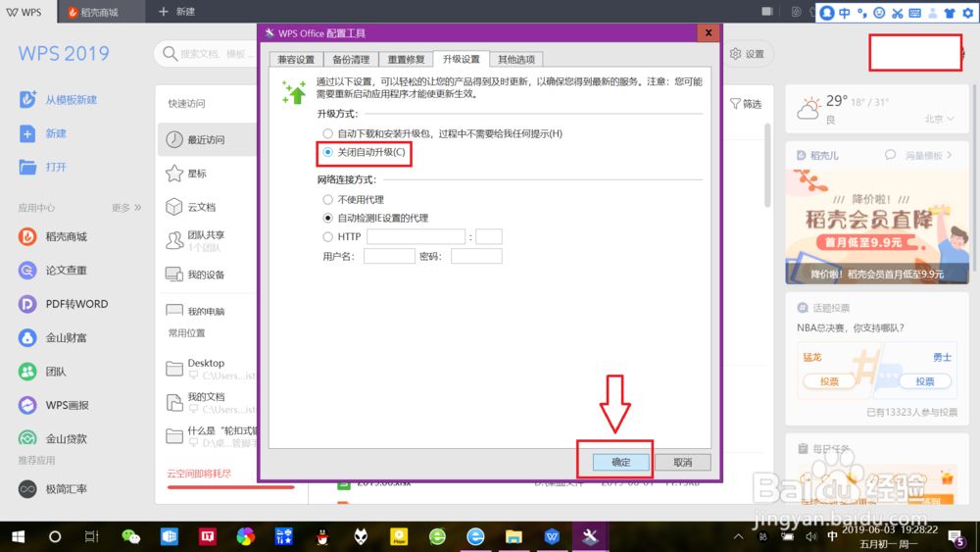
Task: Click the HTTP proxy port field
Action: coord(489,237)
